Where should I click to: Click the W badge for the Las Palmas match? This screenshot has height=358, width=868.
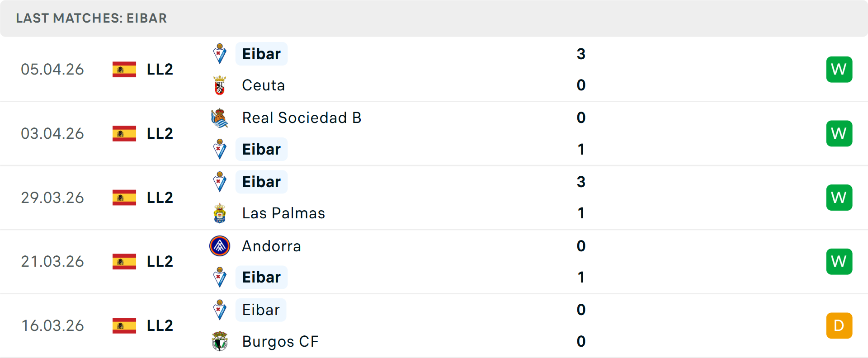coord(839,197)
